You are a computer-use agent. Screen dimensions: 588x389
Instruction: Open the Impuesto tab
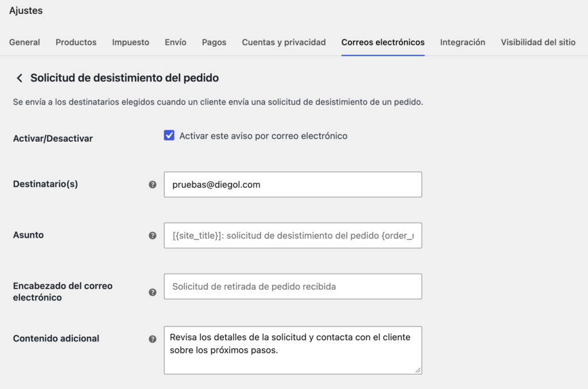pos(130,42)
